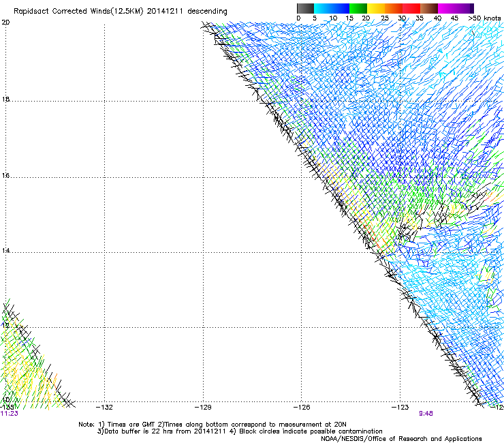Click the "20141211" date in the title
Image resolution: width=504 pixels, height=443 pixels.
coord(165,12)
